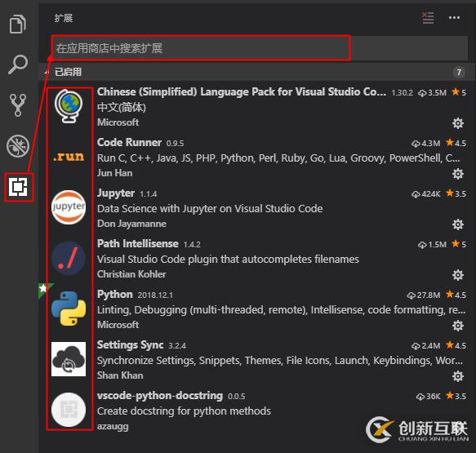Click publisher name Christian Kohler

pyautogui.click(x=131, y=274)
